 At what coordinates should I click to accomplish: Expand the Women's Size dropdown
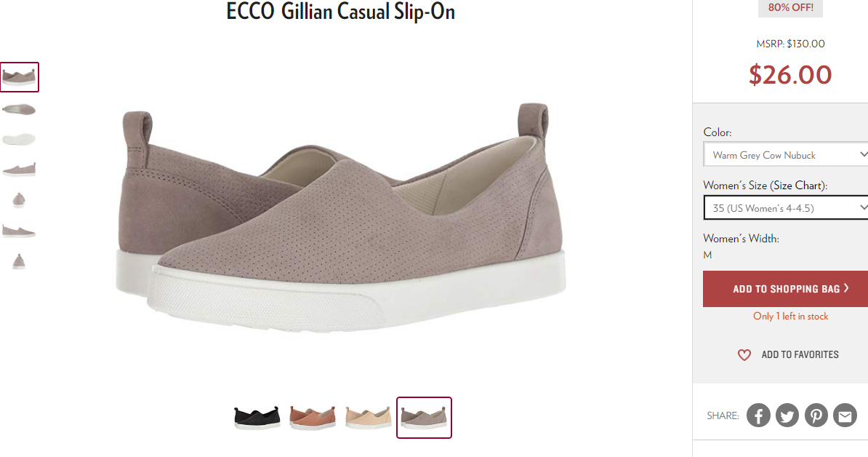click(x=786, y=207)
